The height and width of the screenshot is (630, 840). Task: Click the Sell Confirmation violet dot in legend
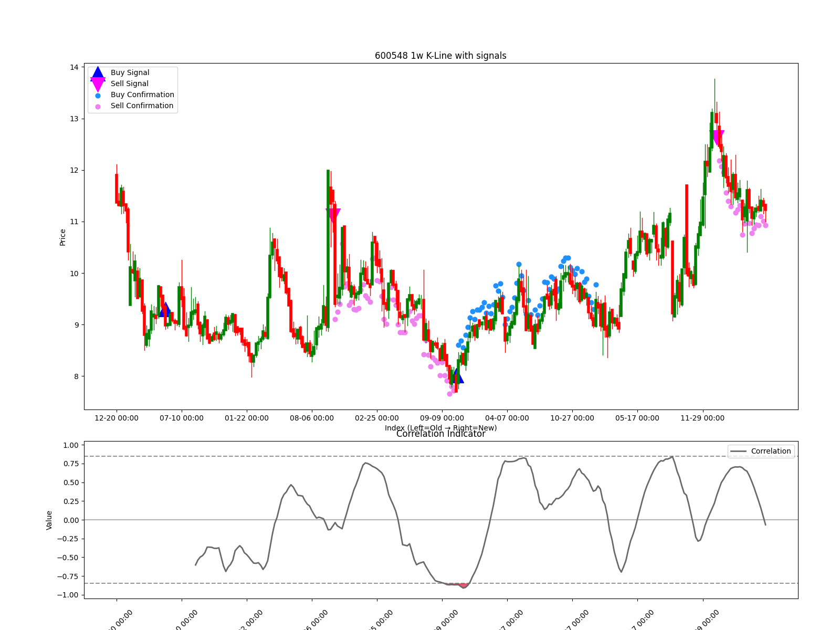click(98, 107)
